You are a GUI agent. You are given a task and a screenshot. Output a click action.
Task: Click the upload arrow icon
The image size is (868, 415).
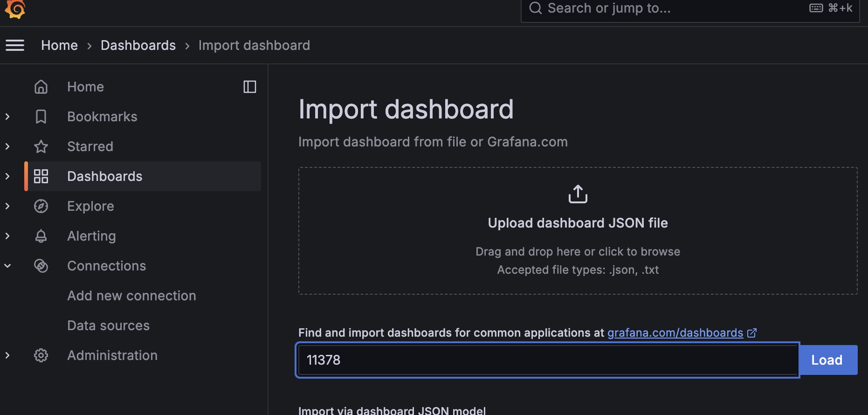tap(578, 194)
